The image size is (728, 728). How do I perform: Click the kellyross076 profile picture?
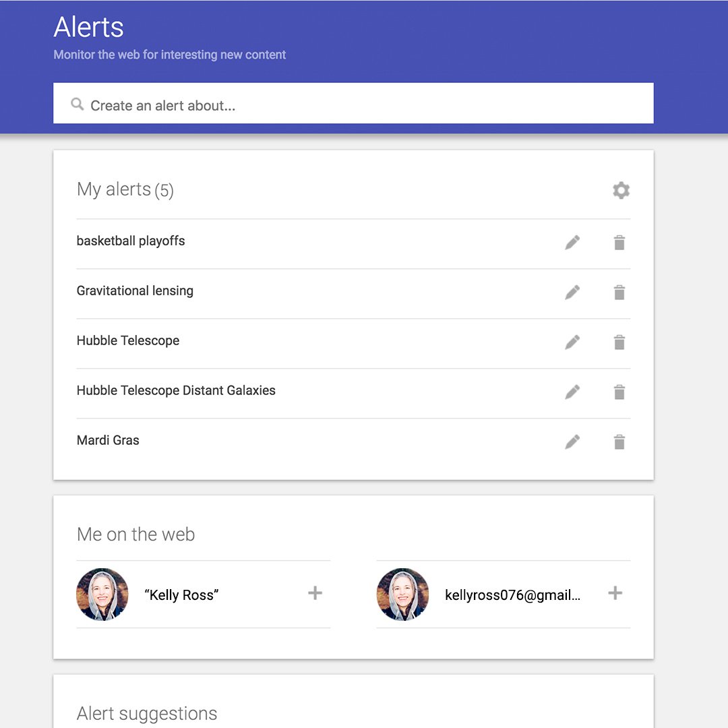(402, 595)
